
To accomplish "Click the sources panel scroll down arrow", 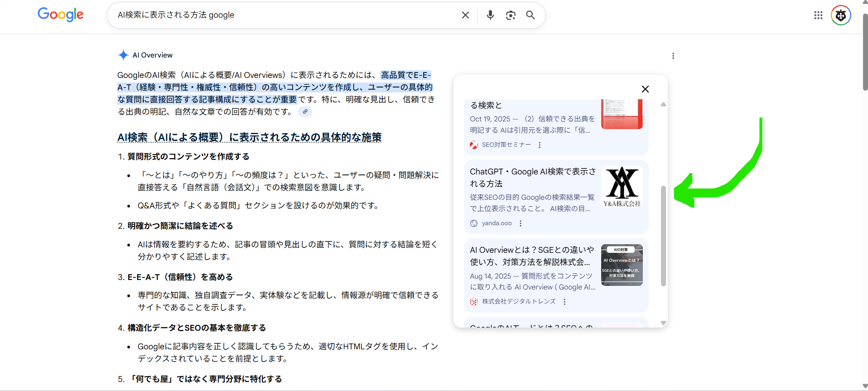I will (663, 323).
